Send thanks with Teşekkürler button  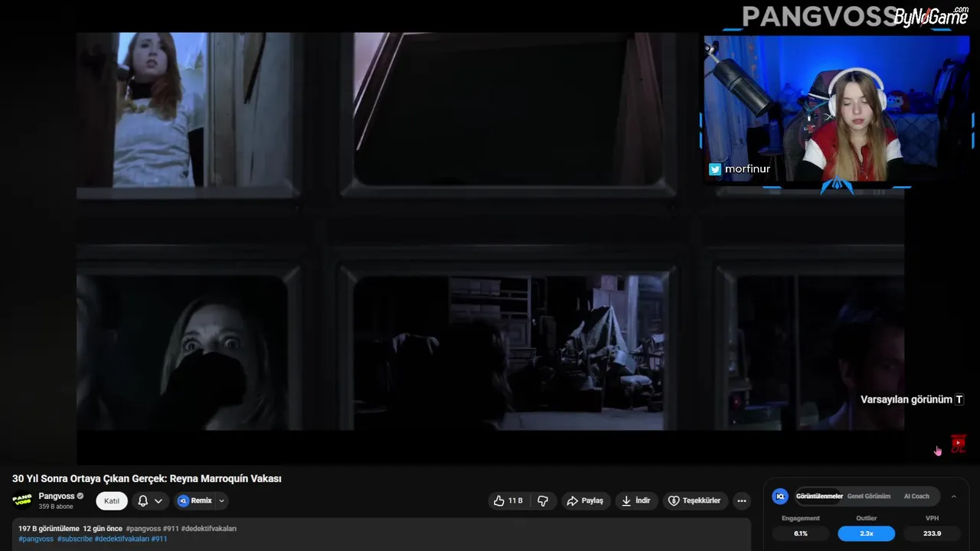coord(694,500)
